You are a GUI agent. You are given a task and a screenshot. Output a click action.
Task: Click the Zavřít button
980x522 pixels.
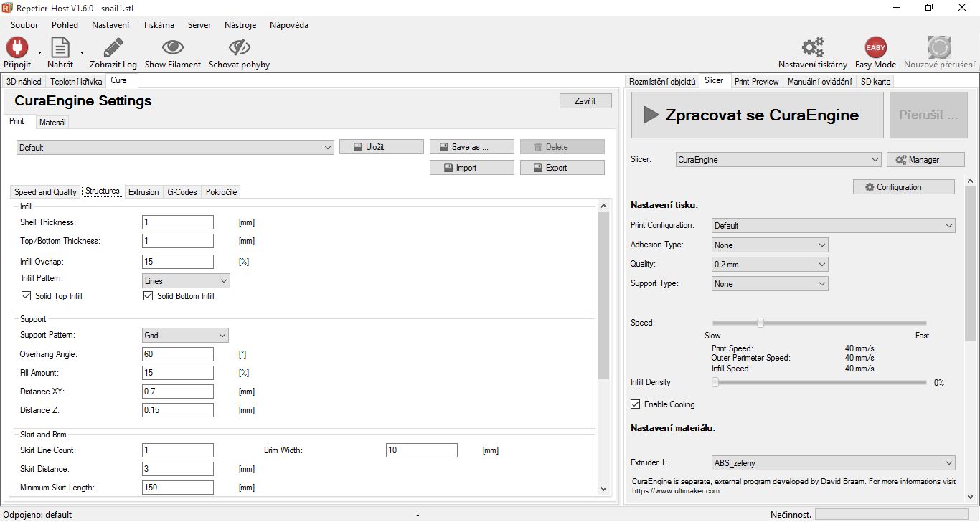click(585, 101)
